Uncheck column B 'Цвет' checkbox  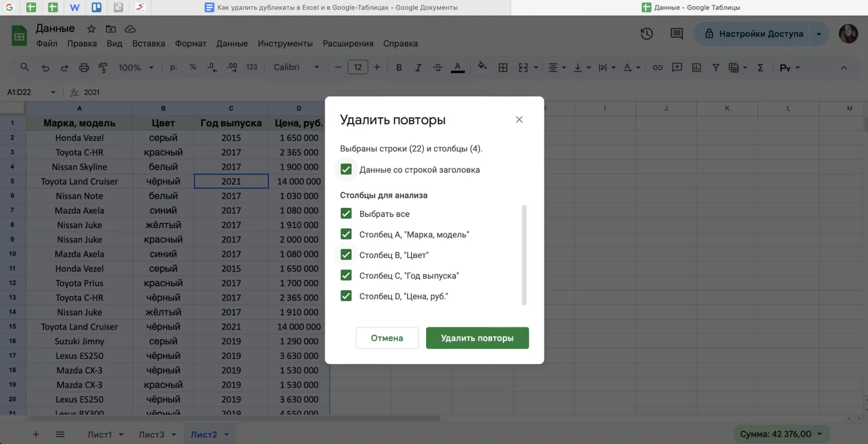[346, 255]
